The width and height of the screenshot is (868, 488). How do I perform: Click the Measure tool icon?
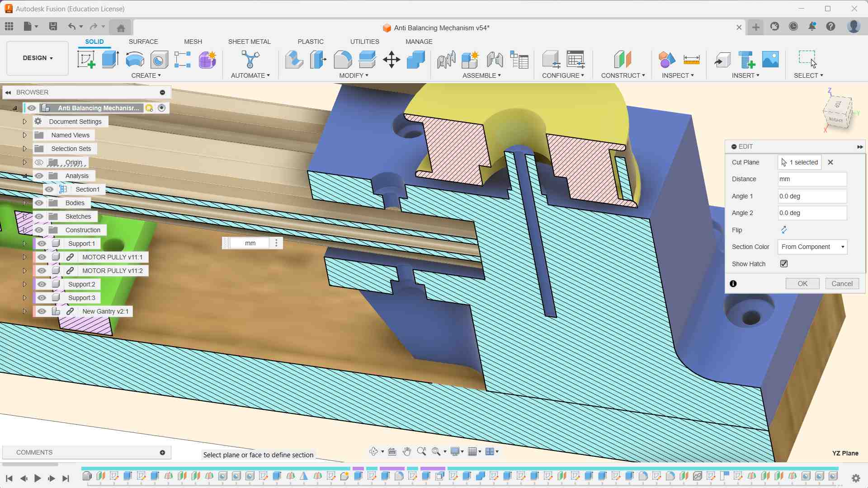[691, 59]
